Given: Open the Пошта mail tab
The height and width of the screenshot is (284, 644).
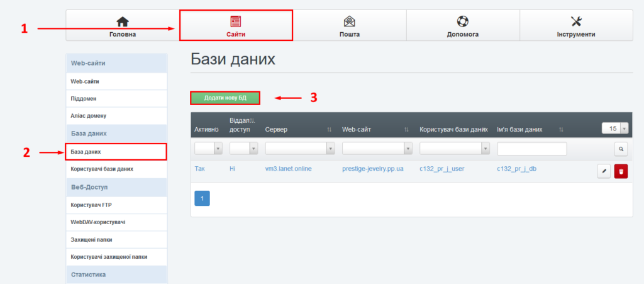Looking at the screenshot, I should point(349,26).
